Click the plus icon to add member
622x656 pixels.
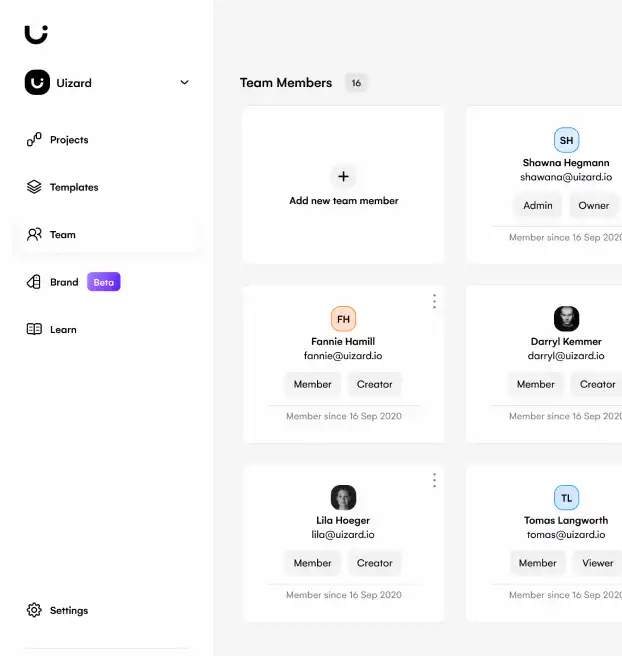coord(343,177)
